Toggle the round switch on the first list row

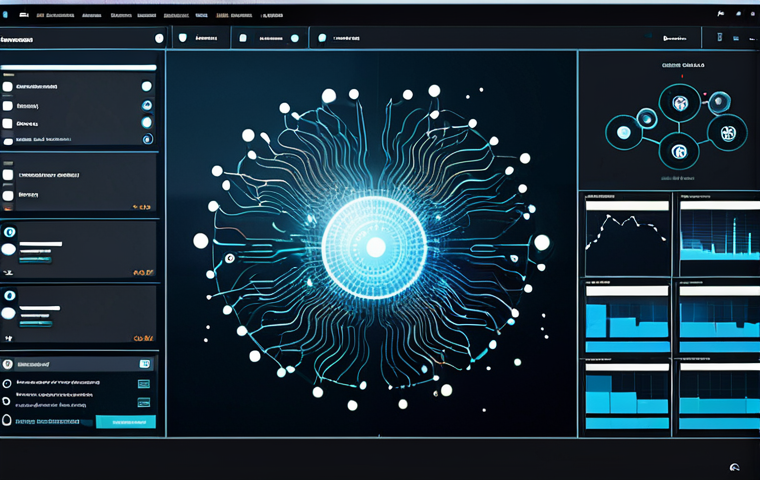[x=147, y=87]
